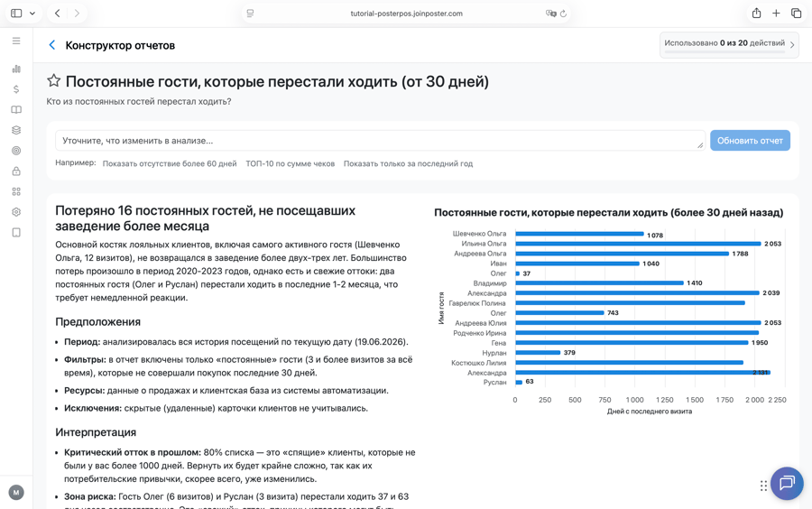Click the axis title 'Дней с последнего визита'
Viewport: 812px width, 509px height.
click(x=650, y=412)
